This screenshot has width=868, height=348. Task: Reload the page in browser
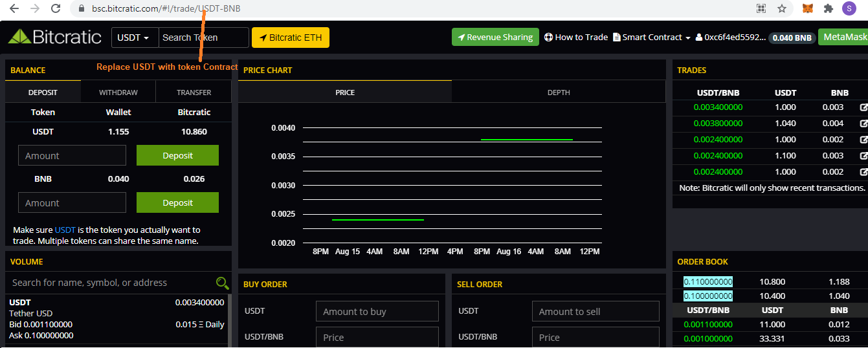click(x=56, y=9)
